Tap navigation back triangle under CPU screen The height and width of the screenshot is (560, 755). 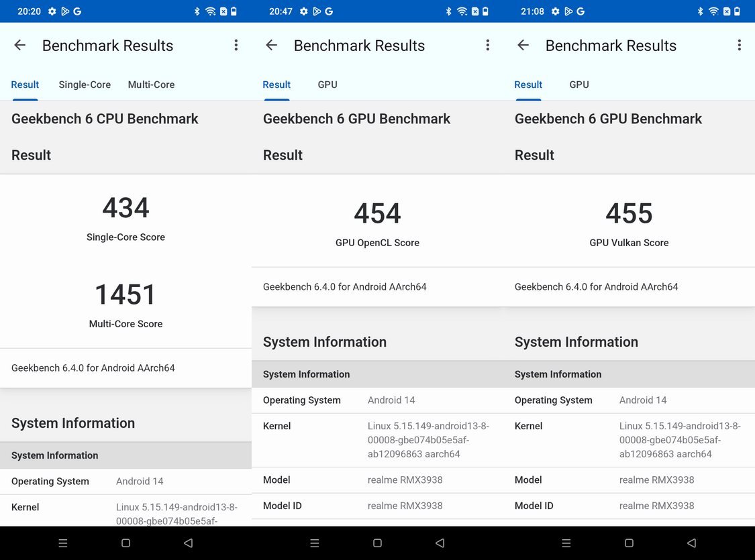tap(189, 543)
